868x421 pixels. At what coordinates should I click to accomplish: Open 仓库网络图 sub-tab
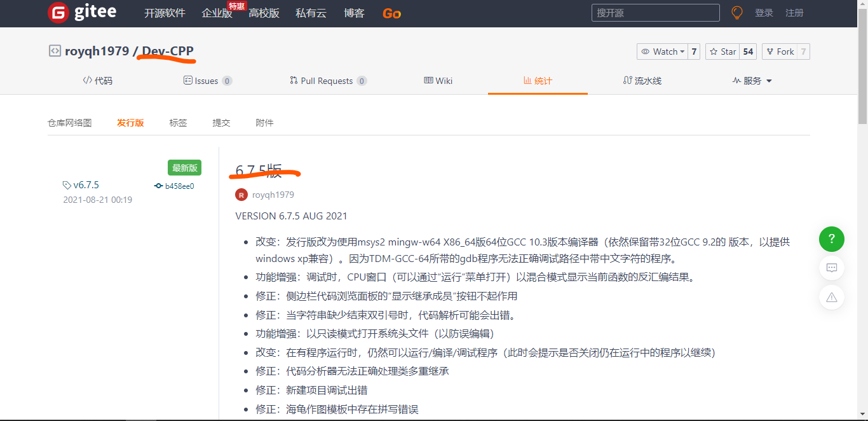tap(70, 123)
